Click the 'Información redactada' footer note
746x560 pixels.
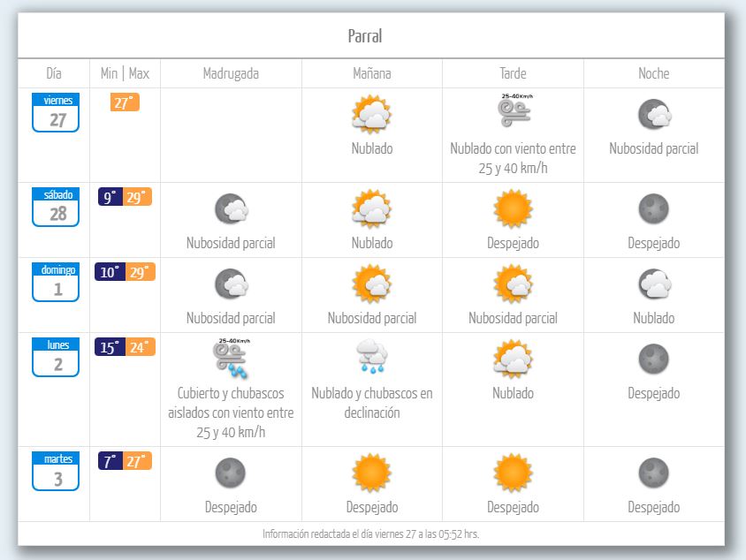pos(371,534)
